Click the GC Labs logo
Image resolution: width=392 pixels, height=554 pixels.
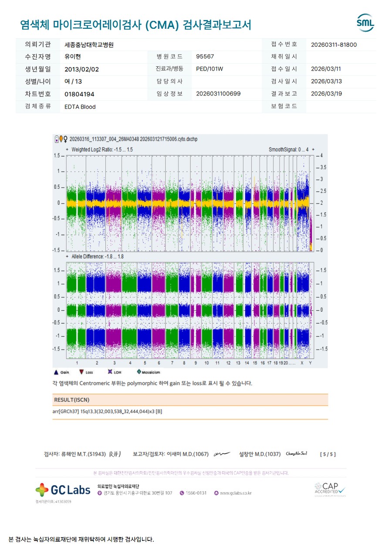pyautogui.click(x=63, y=490)
